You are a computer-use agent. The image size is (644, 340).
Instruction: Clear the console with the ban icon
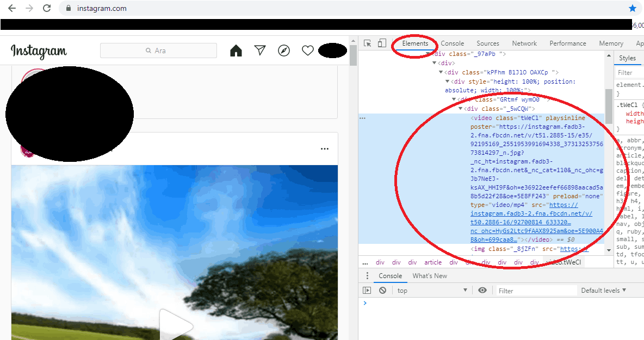coord(383,291)
